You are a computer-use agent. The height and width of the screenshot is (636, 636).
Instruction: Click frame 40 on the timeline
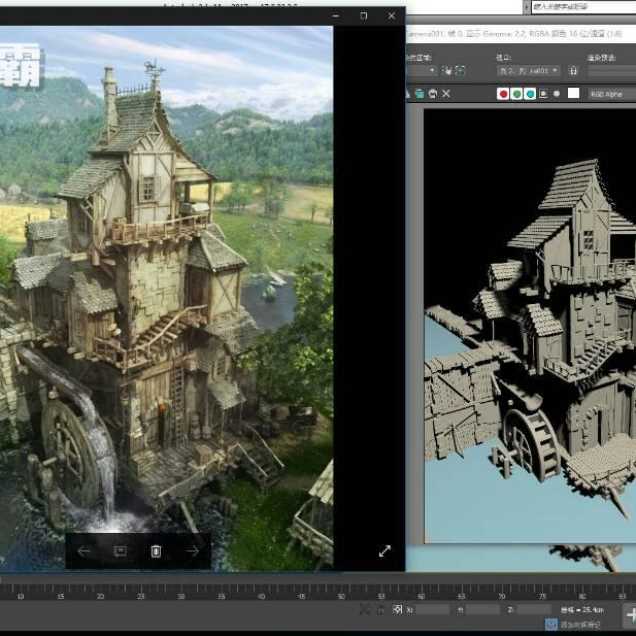coord(261,596)
